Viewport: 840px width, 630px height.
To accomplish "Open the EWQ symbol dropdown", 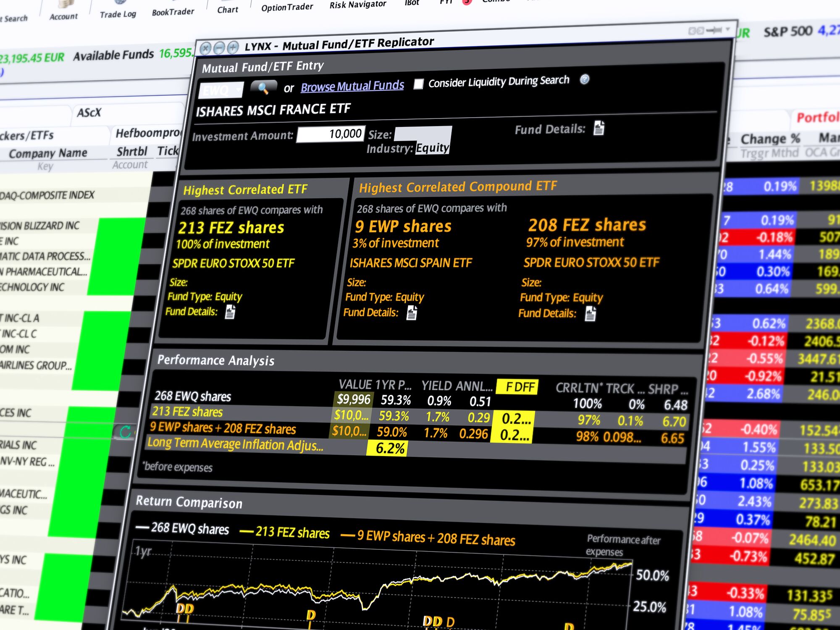I will tap(239, 89).
